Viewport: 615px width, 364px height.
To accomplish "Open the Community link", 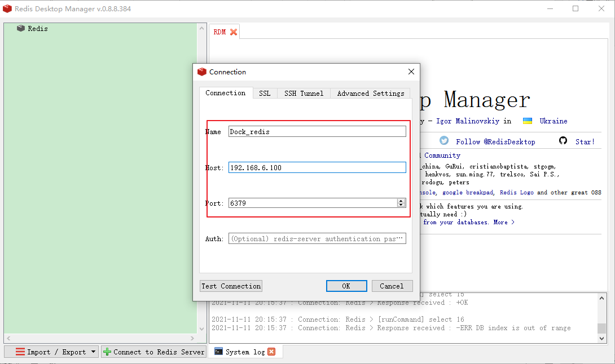I will pos(442,156).
